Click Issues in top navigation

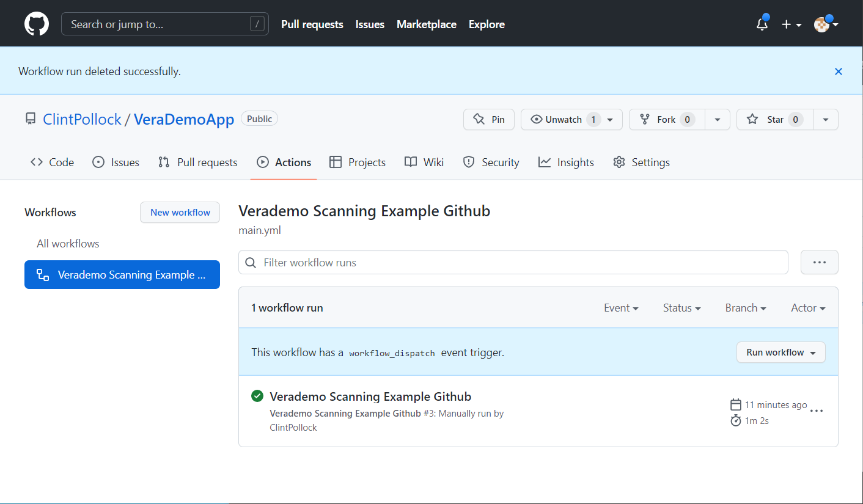(370, 24)
